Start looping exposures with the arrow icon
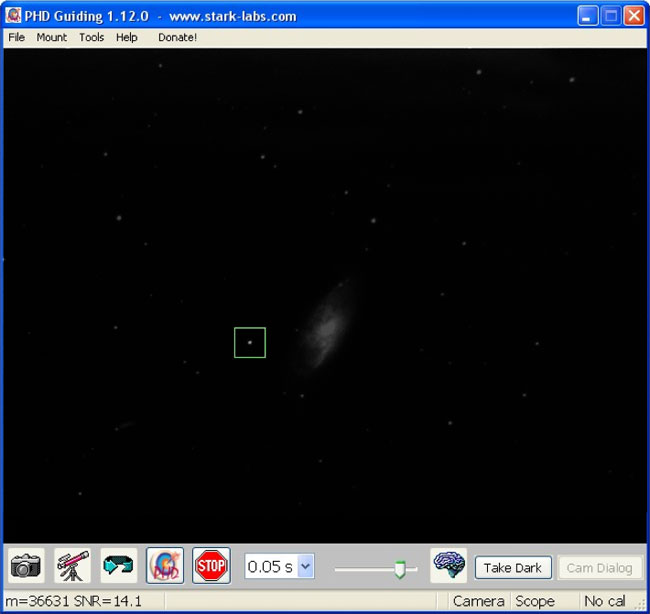The height and width of the screenshot is (614, 650). [119, 566]
